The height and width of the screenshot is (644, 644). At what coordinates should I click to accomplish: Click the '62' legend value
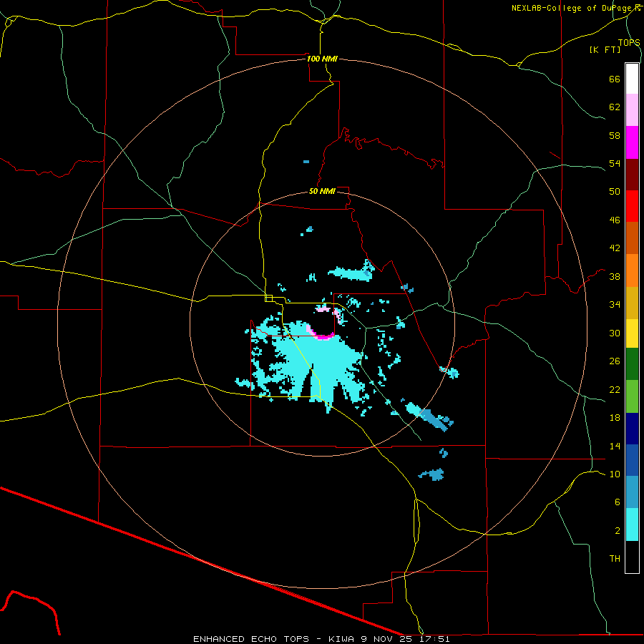[615, 107]
